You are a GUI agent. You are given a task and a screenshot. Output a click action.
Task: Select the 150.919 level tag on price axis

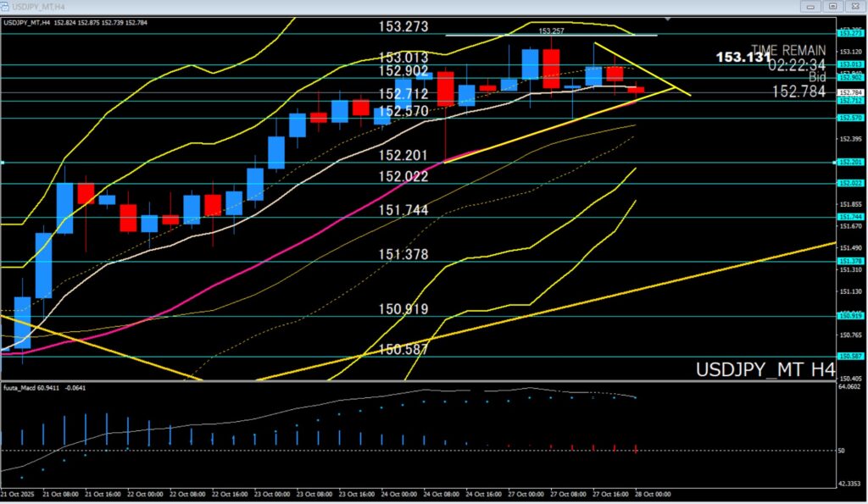click(849, 316)
